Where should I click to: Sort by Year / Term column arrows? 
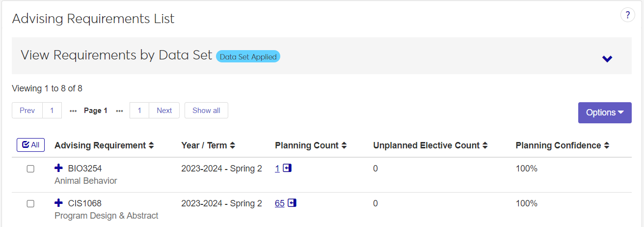(233, 145)
